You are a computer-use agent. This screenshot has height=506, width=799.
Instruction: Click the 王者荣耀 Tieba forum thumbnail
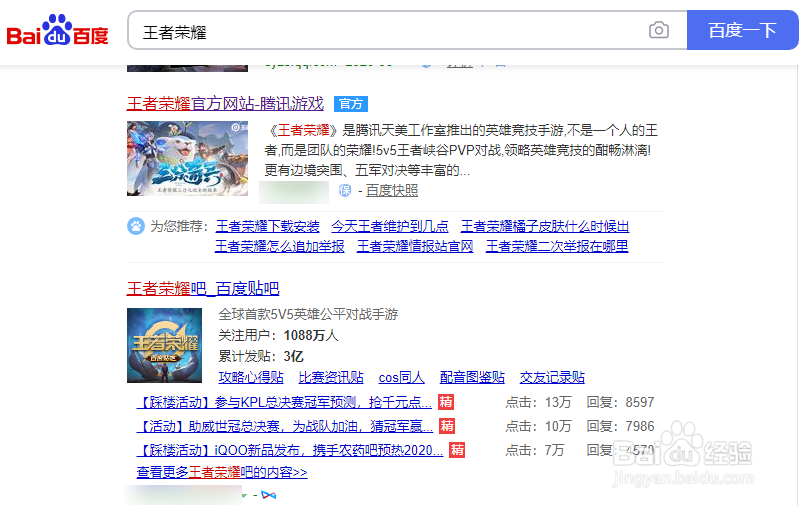click(165, 345)
